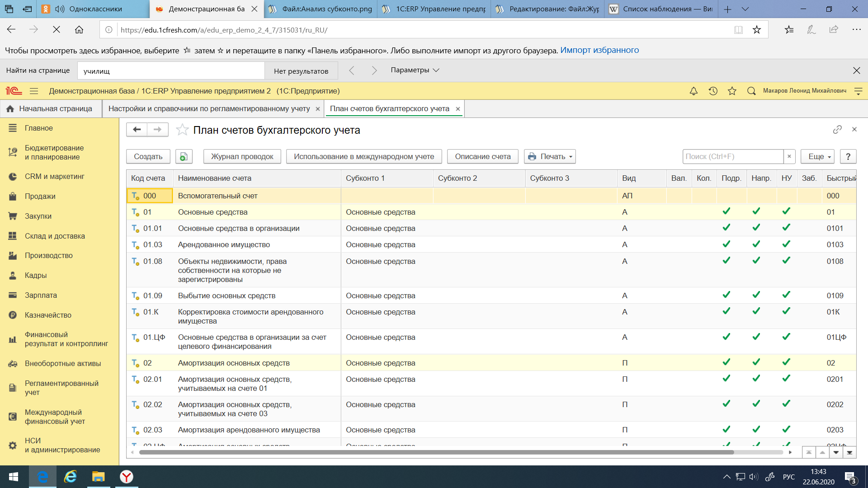This screenshot has height=488, width=868.
Task: Switch to Список наблюдения browser tab
Action: click(x=661, y=9)
